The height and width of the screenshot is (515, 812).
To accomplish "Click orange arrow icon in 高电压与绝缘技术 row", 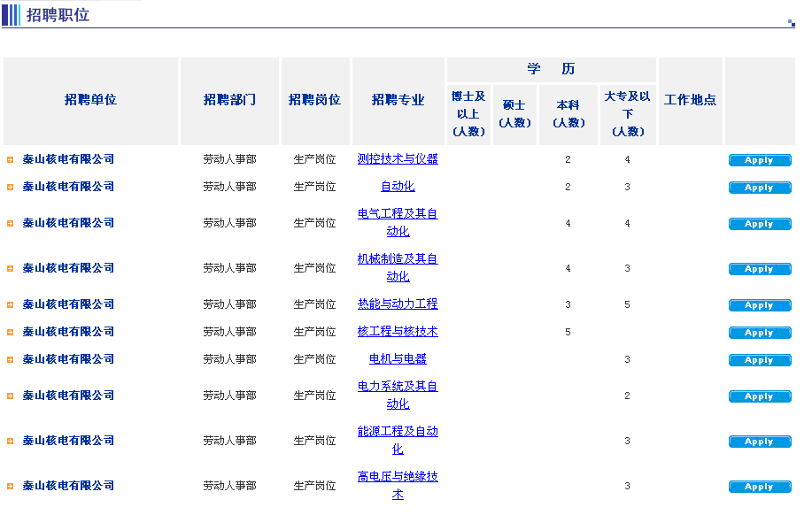I will click(x=10, y=487).
